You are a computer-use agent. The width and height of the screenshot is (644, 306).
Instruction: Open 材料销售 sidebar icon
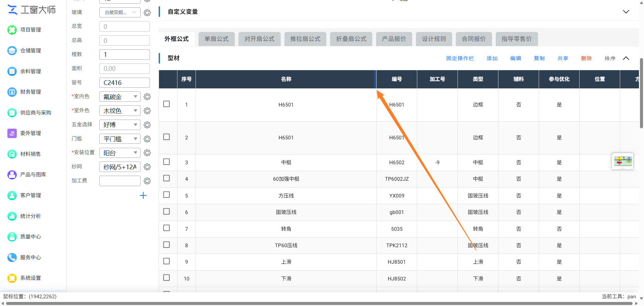pyautogui.click(x=12, y=154)
